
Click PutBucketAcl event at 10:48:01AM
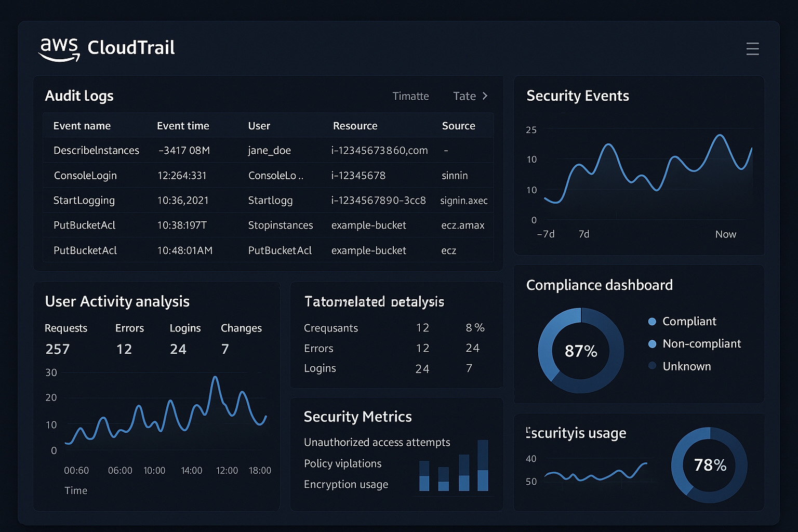(268, 250)
